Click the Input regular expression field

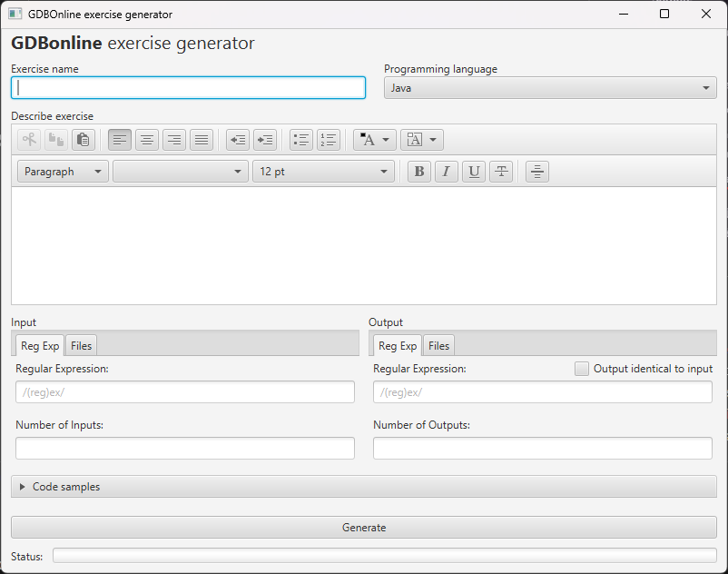tap(185, 392)
